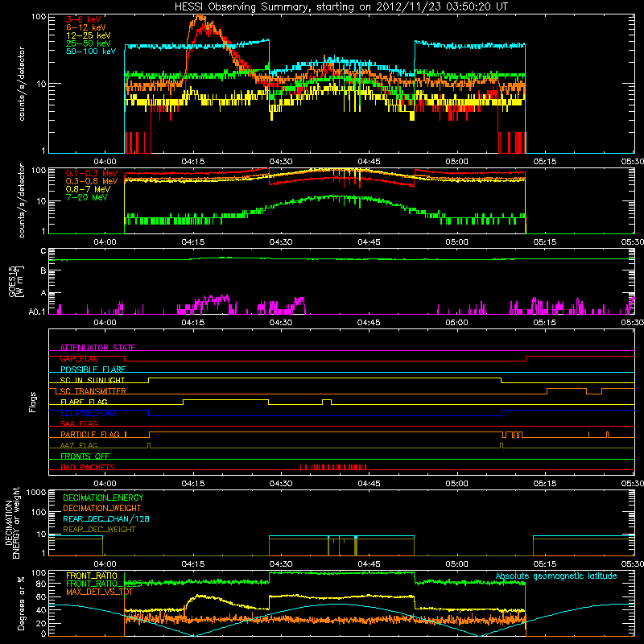Click the REAR_DEC_WEIGHT legend label
Viewport: 644px width, 644px height.
[x=99, y=530]
